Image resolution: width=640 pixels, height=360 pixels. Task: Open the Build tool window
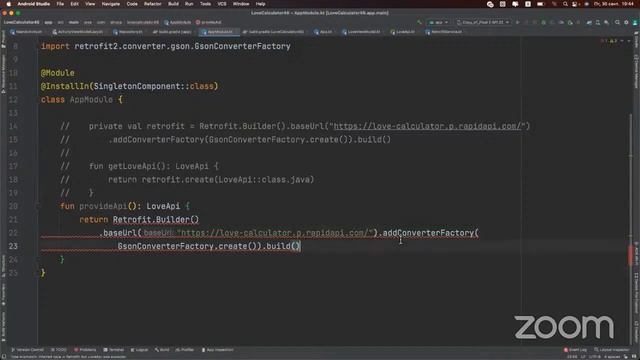(x=162, y=350)
